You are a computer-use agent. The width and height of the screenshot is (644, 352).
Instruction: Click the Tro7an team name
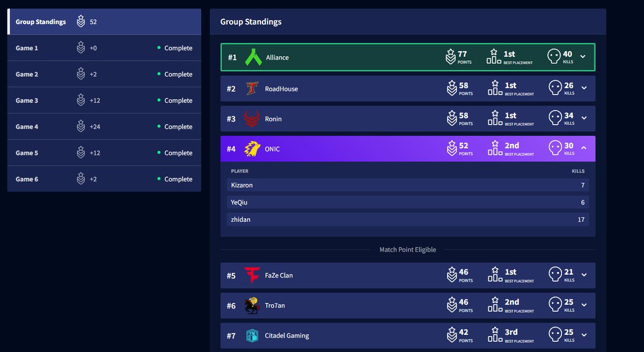275,305
